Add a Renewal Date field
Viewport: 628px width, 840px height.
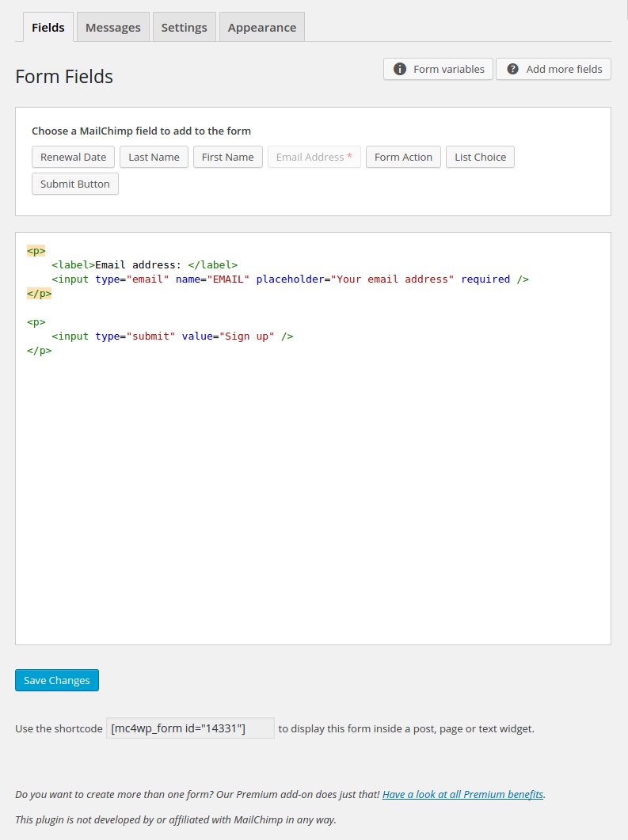coord(73,157)
